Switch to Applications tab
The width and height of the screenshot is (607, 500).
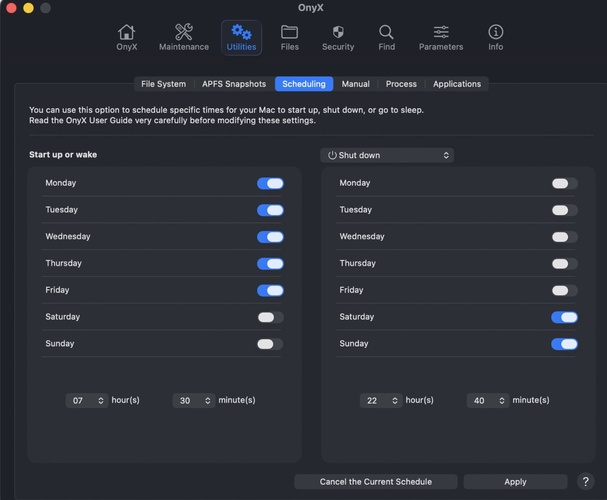pos(457,84)
